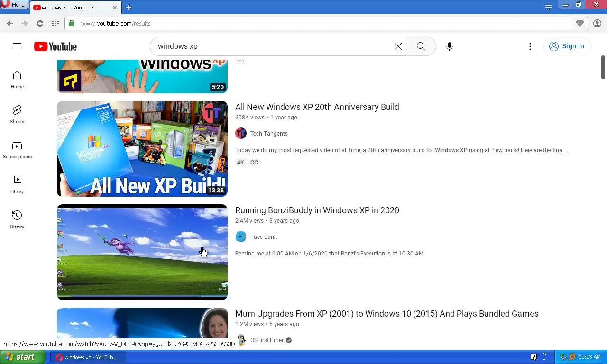This screenshot has height=364, width=607.
Task: Select 'windows xp - YouTub...' taskbar button
Action: tap(88, 357)
